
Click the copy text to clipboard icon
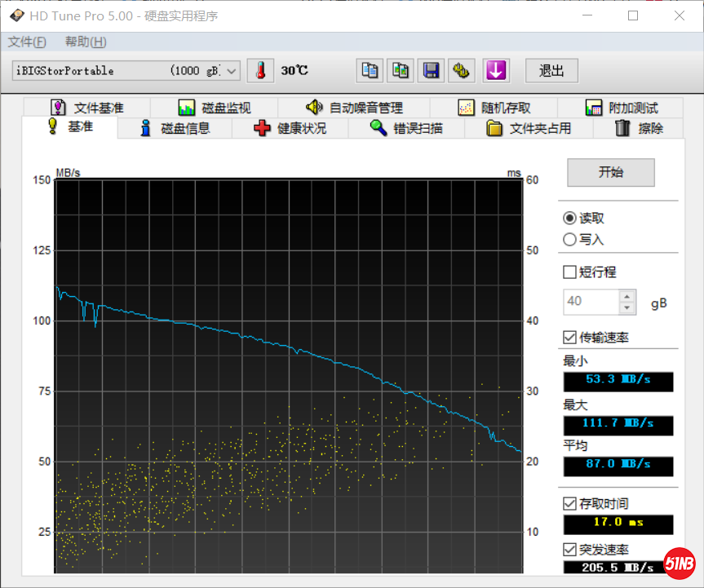(x=370, y=71)
